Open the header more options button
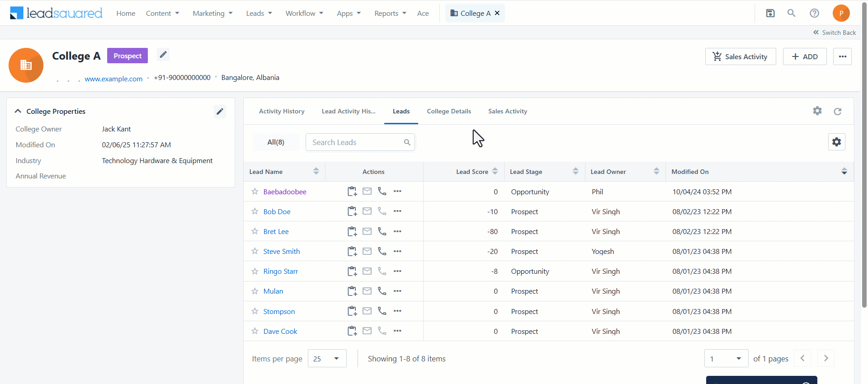Image resolution: width=868 pixels, height=384 pixels. [843, 56]
